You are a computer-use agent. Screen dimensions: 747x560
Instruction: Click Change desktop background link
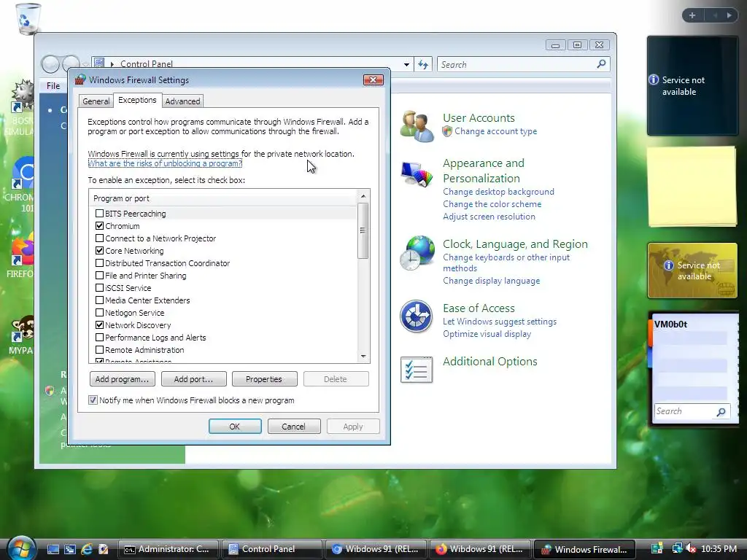(x=498, y=192)
